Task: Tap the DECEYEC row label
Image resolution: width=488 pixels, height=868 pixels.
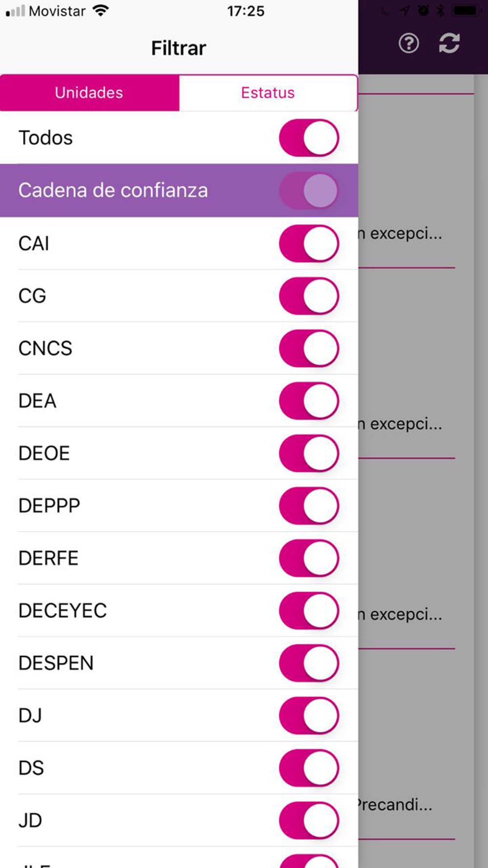Action: coord(62,611)
